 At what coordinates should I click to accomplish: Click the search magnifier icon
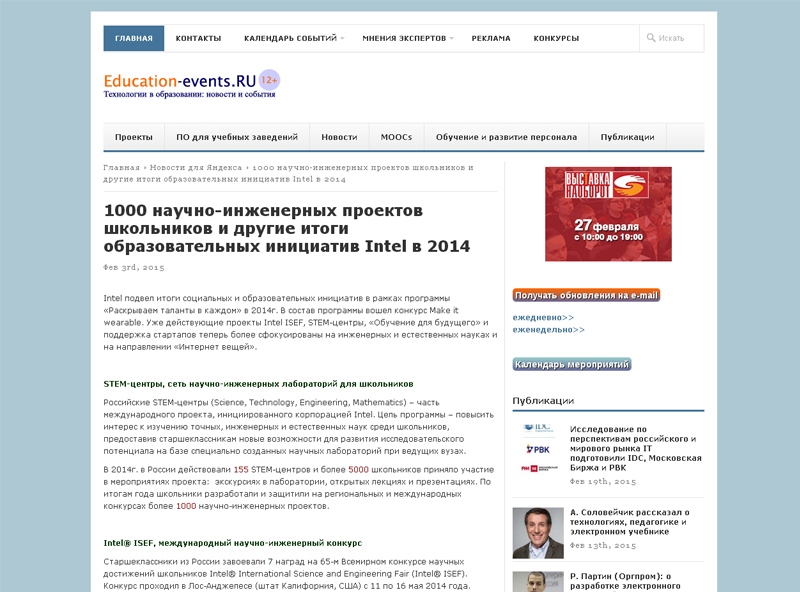pyautogui.click(x=651, y=38)
